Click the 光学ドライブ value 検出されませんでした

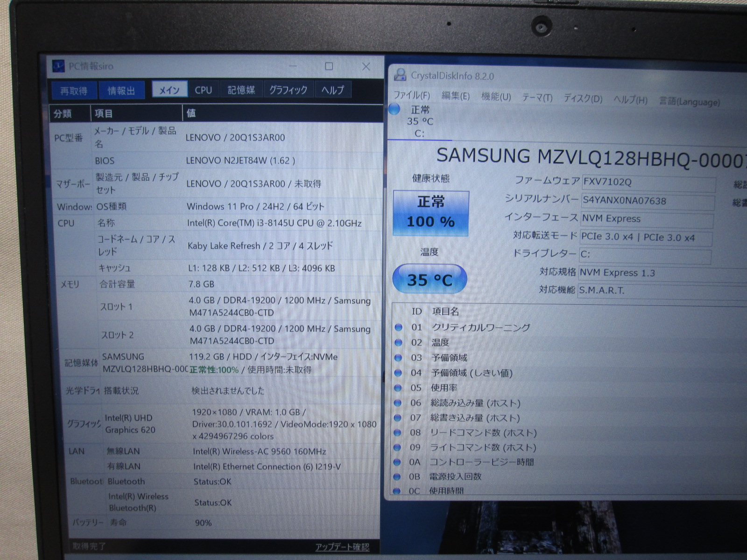(228, 391)
